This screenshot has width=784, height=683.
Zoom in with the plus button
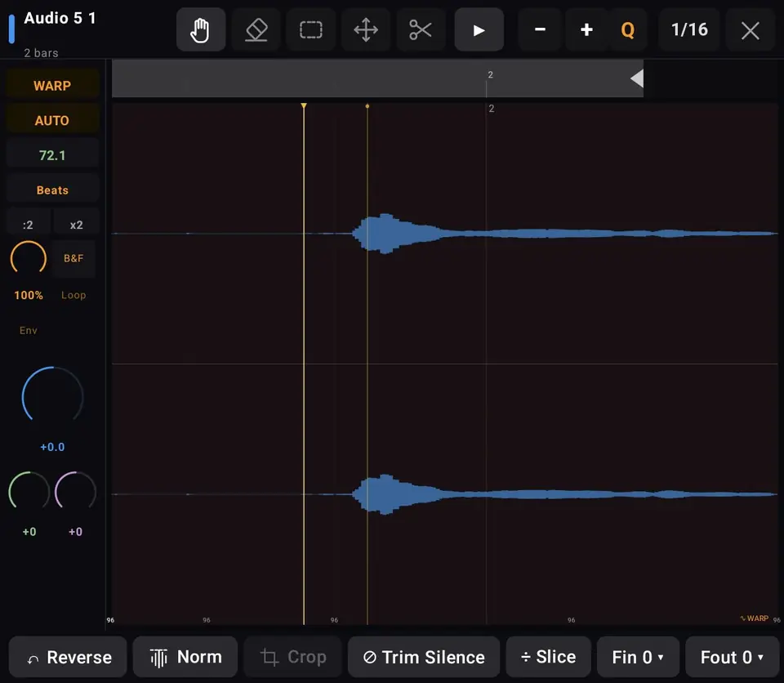tap(586, 29)
